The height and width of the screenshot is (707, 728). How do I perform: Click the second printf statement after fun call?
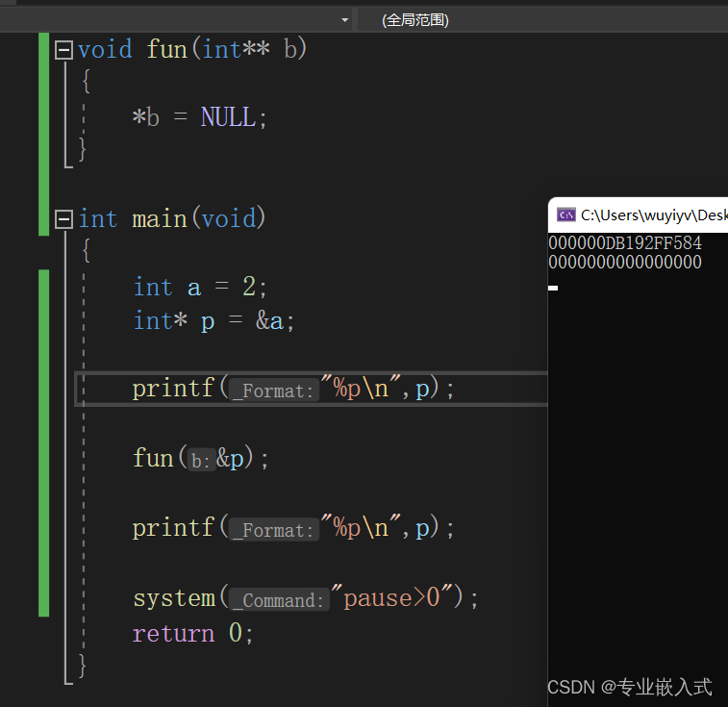[293, 528]
